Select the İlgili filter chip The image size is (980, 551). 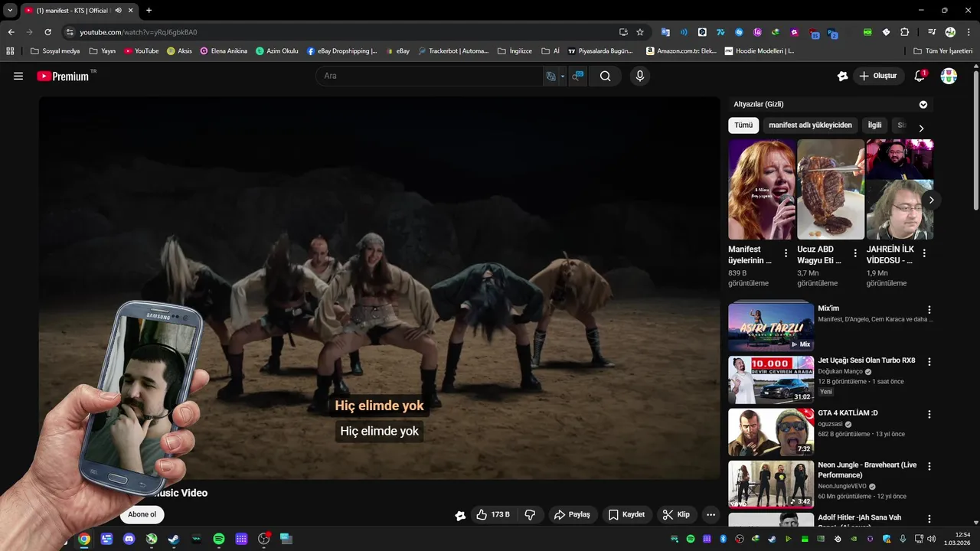[874, 125]
